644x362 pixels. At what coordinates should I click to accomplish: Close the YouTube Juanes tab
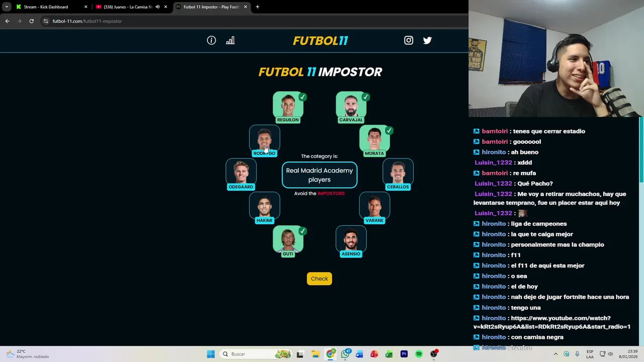click(166, 7)
